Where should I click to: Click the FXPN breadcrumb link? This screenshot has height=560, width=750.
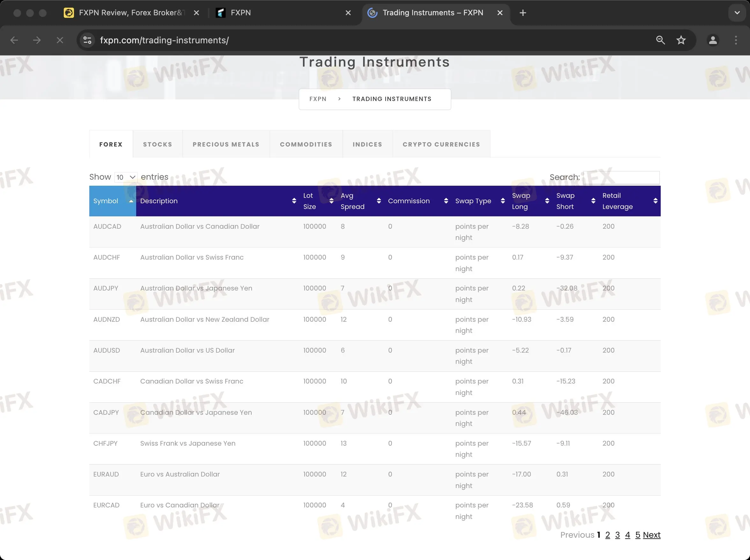coord(318,98)
